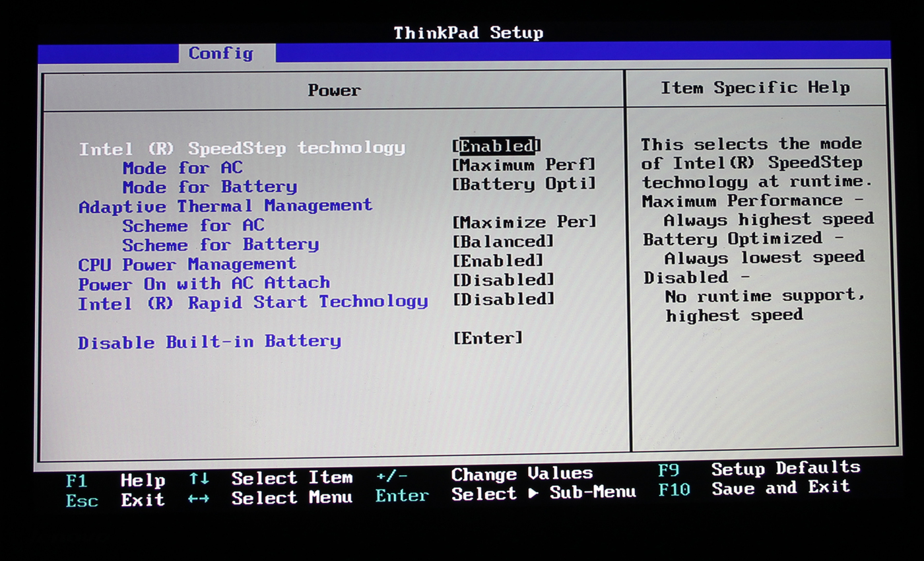924x561 pixels.
Task: Click the cyan Enter key label in footer
Action: point(403,496)
